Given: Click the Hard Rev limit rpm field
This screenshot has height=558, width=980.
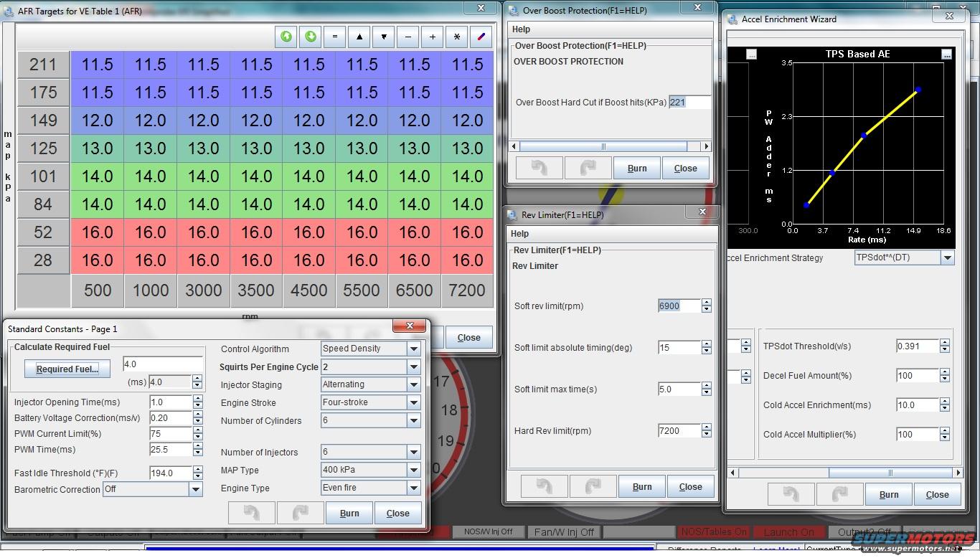Looking at the screenshot, I should pyautogui.click(x=678, y=431).
